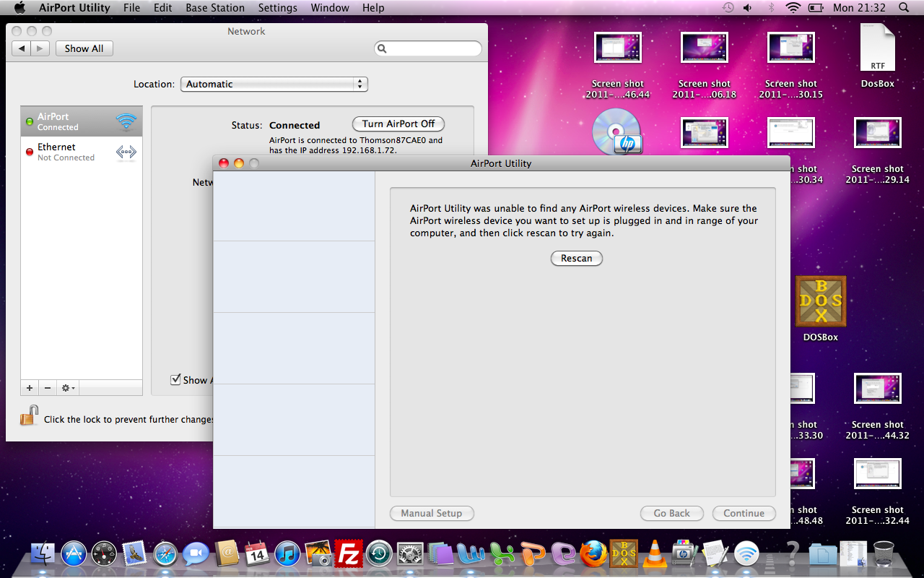
Task: Click the Continue button
Action: (744, 513)
